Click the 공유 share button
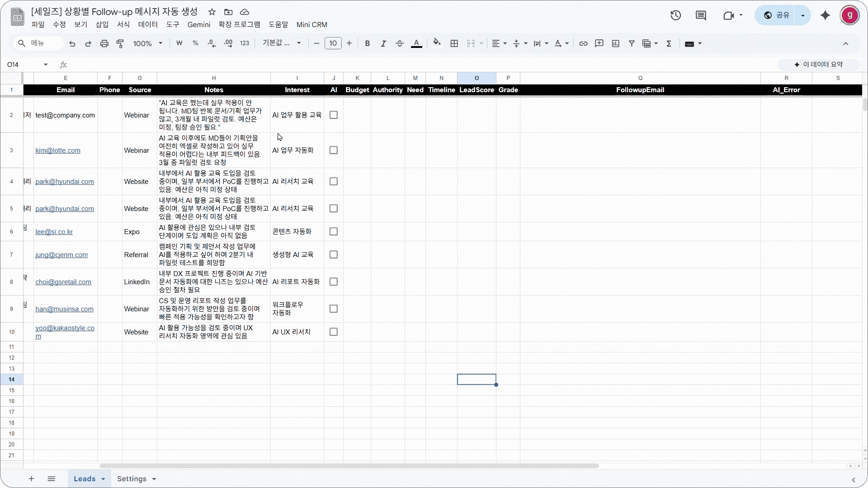 782,15
